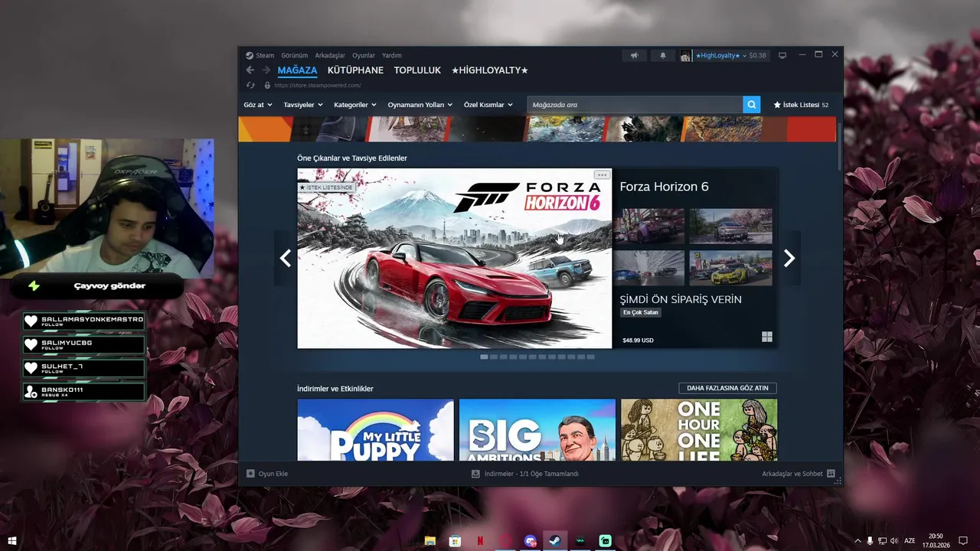980x551 pixels.
Task: Open the Arkadaşlar menu
Action: [330, 55]
